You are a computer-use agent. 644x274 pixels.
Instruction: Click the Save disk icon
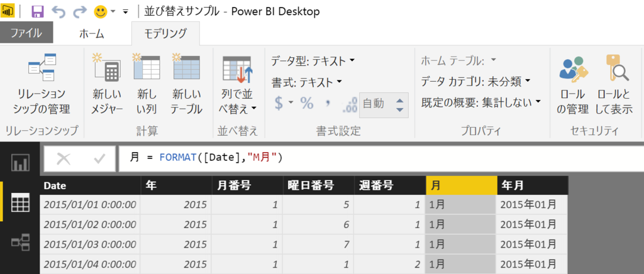point(38,11)
